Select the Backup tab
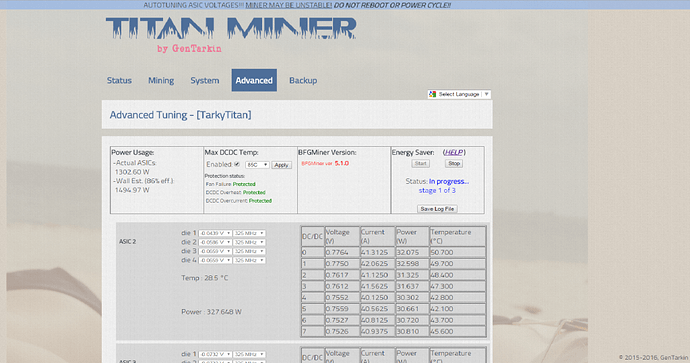 click(x=303, y=81)
